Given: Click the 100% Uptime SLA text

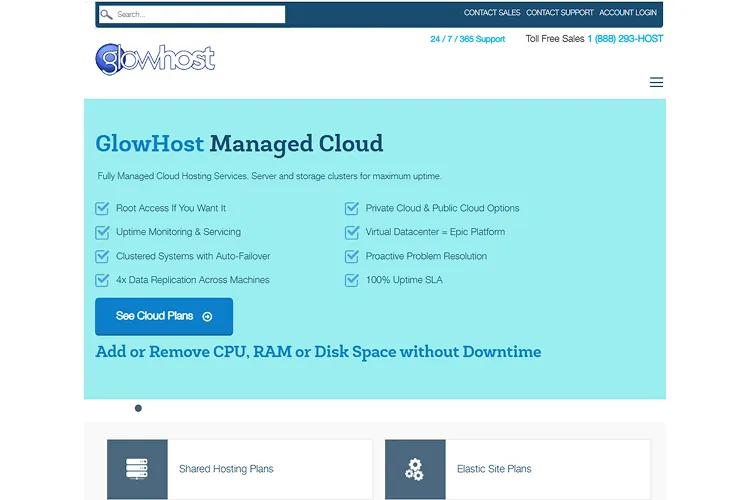Looking at the screenshot, I should pos(404,280).
